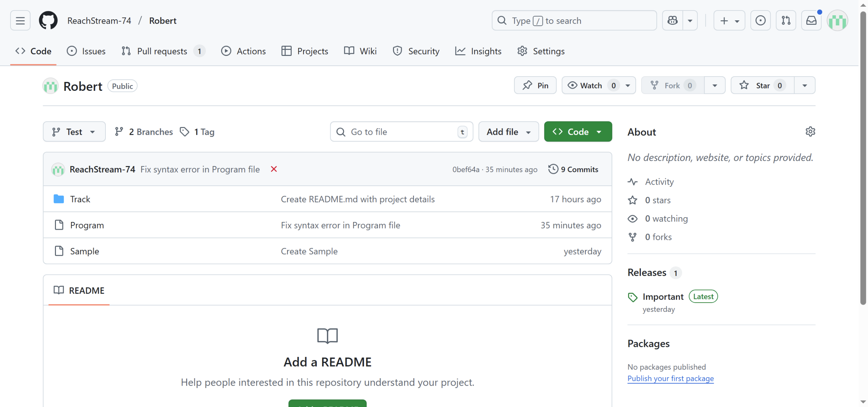
Task: Focus the Go to file search field
Action: (401, 132)
